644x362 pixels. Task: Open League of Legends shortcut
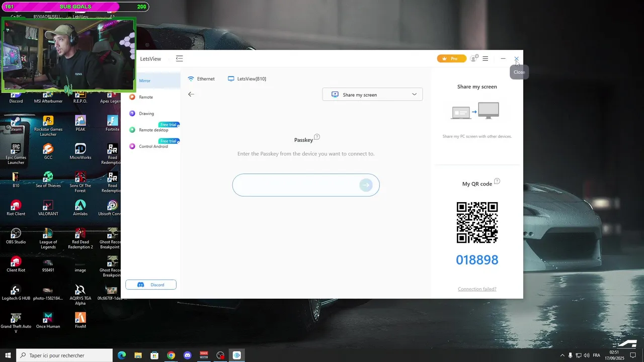[48, 239]
